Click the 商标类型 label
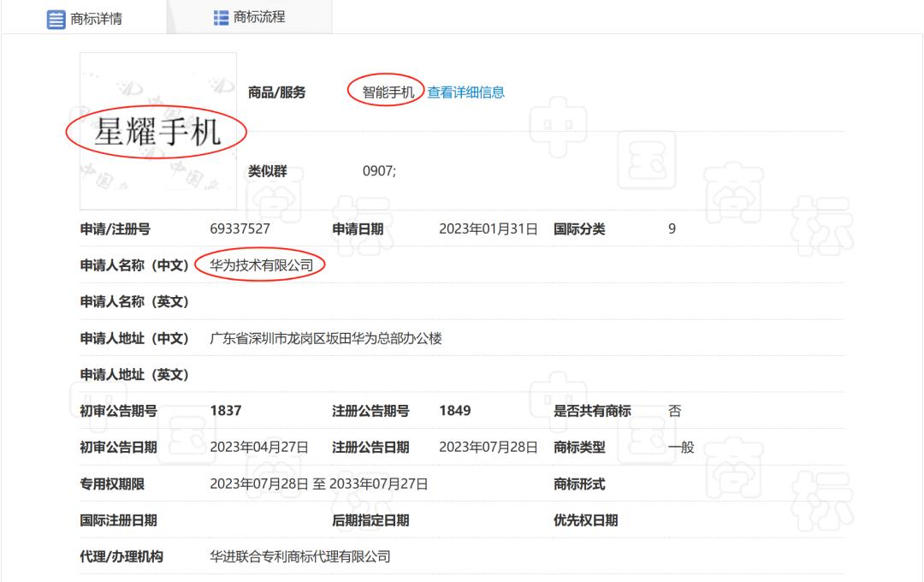 coord(579,447)
